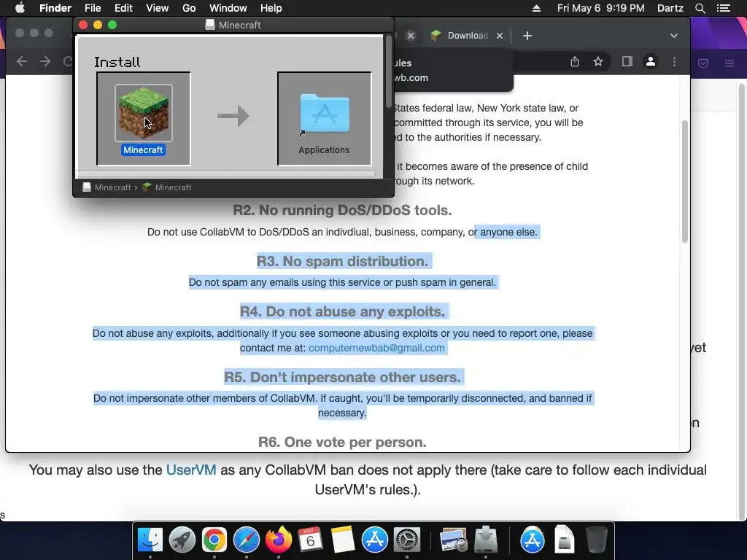The height and width of the screenshot is (560, 747).
Task: Click the Dartz user name in menu bar
Action: click(670, 8)
